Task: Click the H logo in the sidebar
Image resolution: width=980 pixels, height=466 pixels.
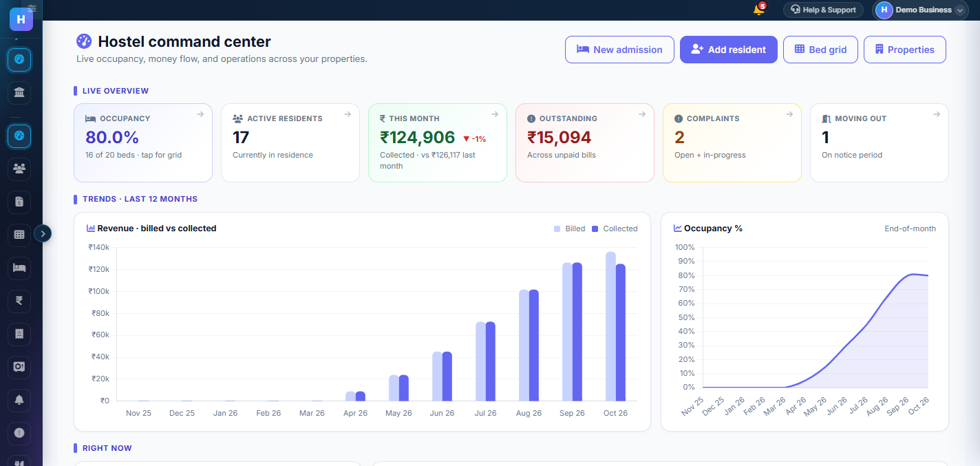Action: [x=21, y=19]
